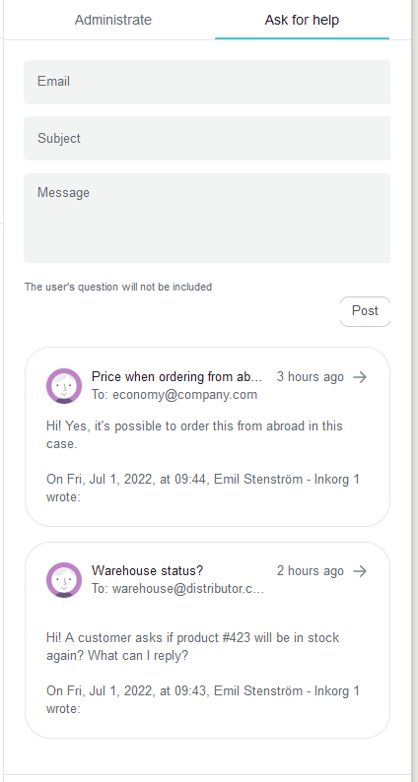
Task: Click the Email input field
Action: 207,82
